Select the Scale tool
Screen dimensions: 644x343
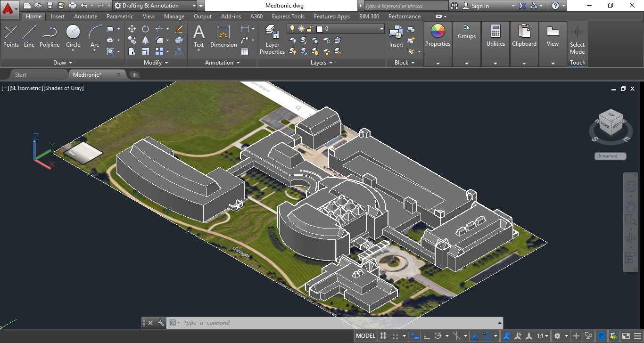tap(146, 52)
